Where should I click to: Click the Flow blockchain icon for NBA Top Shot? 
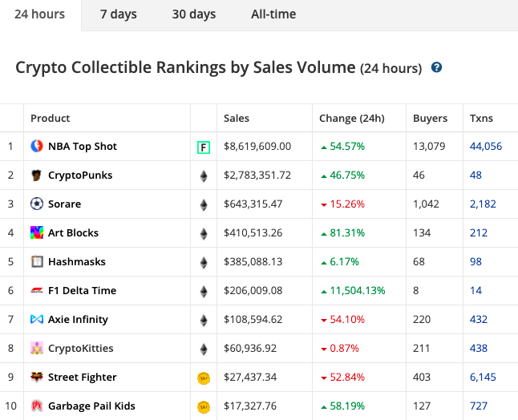[204, 147]
